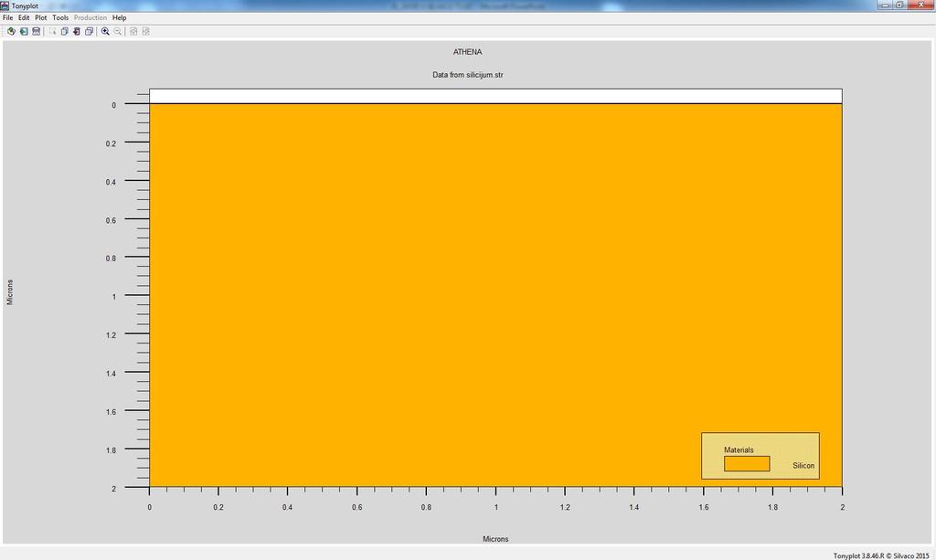Close the Tonyplot window
This screenshot has width=936, height=560.
point(920,5)
